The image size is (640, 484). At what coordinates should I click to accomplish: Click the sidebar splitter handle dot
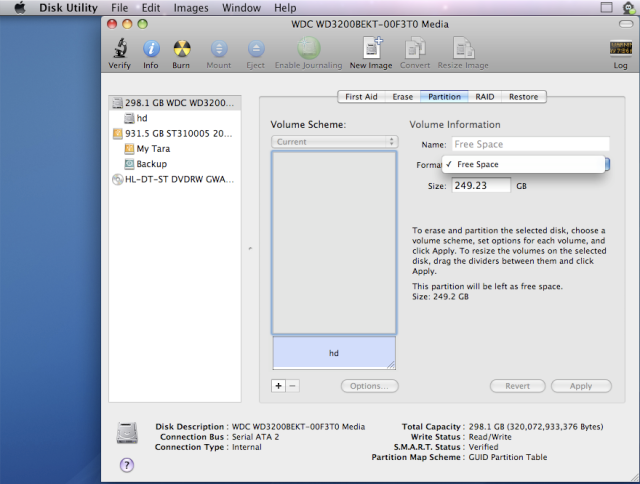tap(250, 248)
